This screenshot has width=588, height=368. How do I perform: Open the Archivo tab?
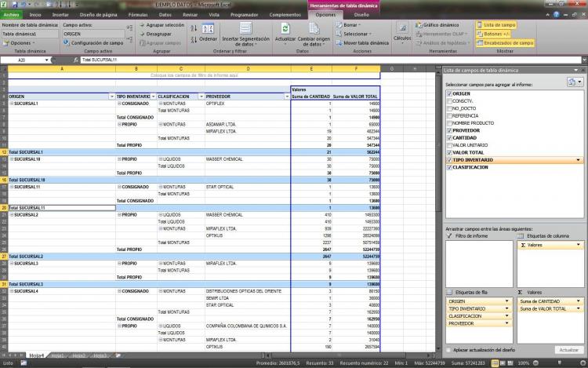tap(11, 15)
